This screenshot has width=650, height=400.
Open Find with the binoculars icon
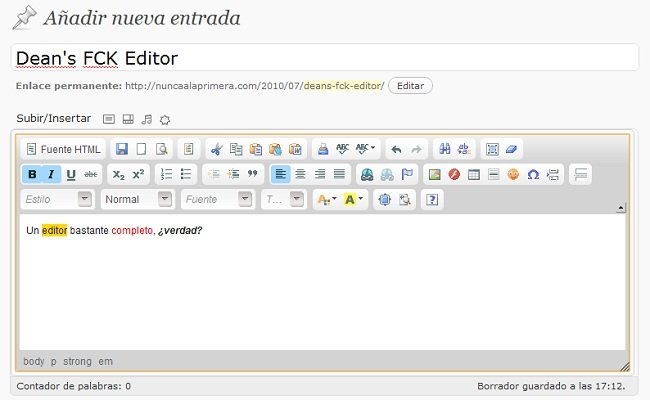(444, 149)
